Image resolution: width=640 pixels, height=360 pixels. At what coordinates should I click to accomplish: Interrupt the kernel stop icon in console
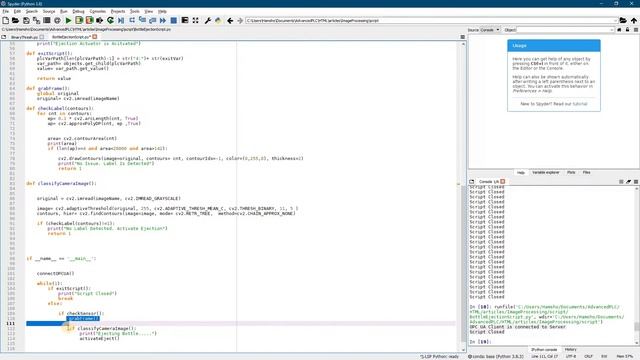[621, 182]
